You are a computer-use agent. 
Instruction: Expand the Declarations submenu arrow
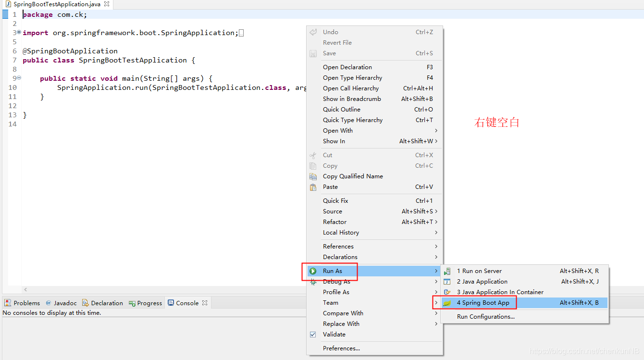(436, 257)
